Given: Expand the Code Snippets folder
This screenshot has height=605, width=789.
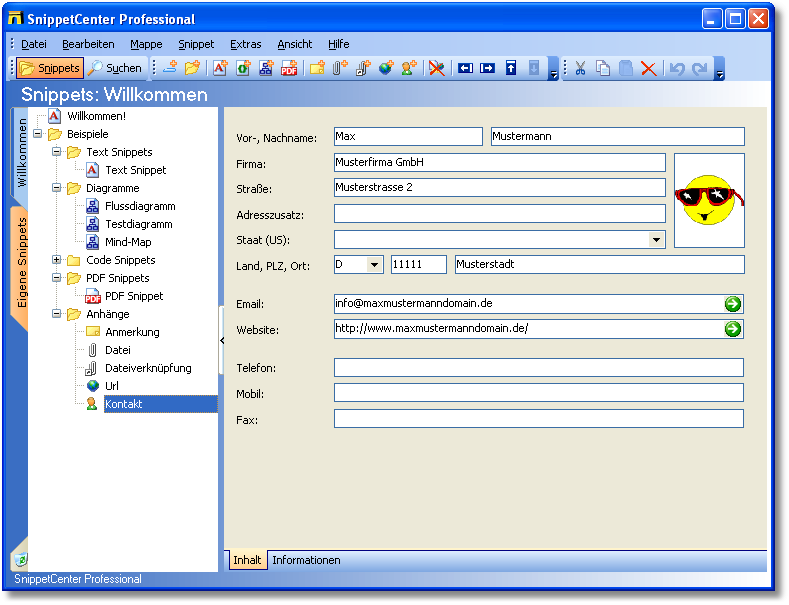Looking at the screenshot, I should (56, 260).
